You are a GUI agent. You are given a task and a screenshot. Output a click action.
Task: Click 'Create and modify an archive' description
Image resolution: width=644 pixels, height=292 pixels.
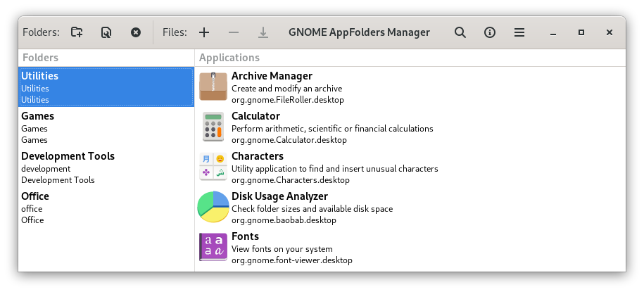(286, 89)
